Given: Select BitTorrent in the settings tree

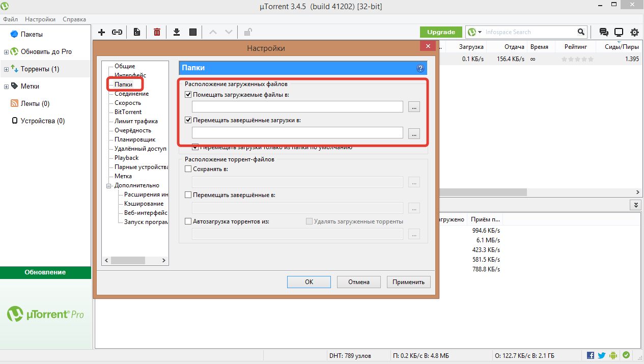Looking at the screenshot, I should coord(128,112).
